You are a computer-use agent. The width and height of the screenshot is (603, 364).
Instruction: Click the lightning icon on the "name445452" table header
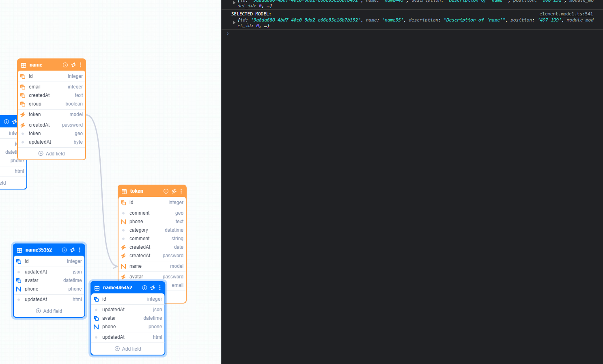(153, 288)
